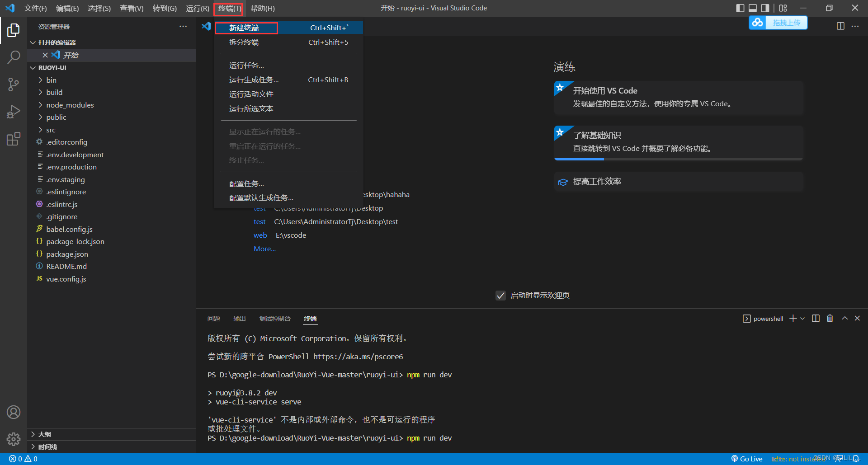Open package.json file
This screenshot has width=868, height=465.
point(112,254)
